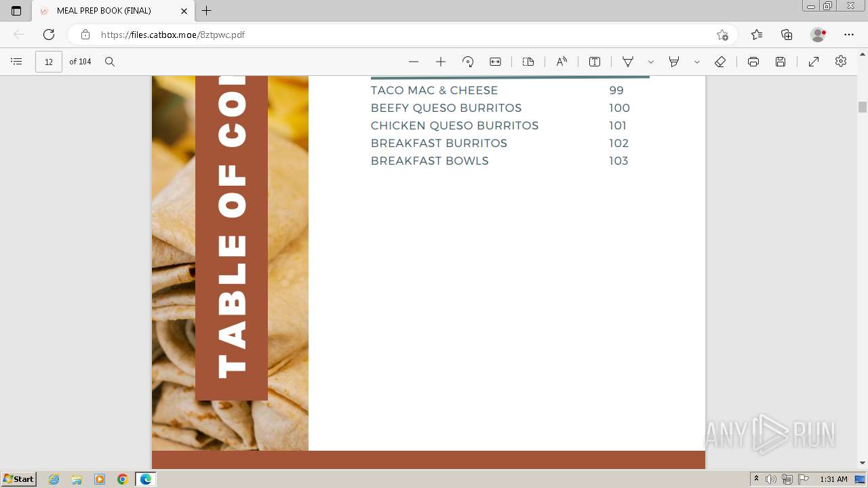Expand Highlight color options dropdown

(696, 62)
